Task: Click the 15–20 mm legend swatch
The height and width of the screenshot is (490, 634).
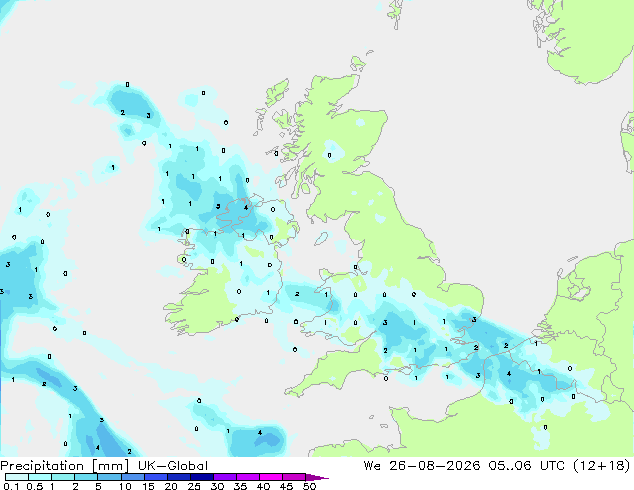Action: [x=155, y=477]
